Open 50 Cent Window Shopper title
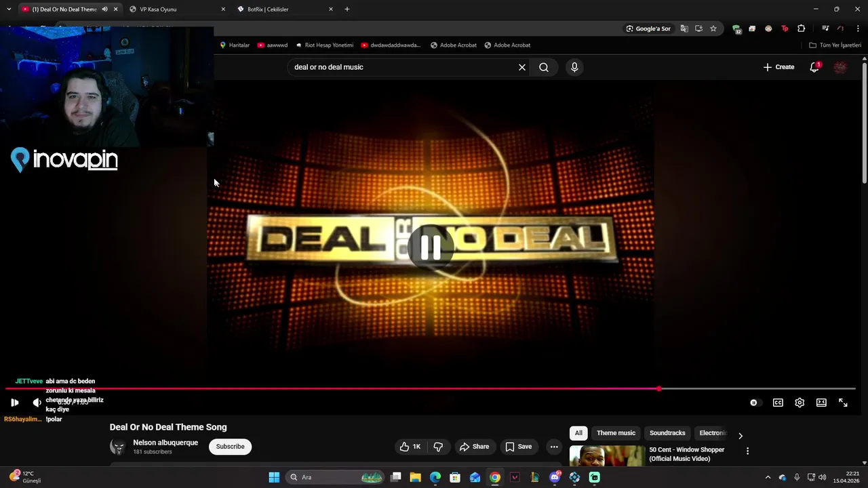Viewport: 868px width, 488px height. 687,454
